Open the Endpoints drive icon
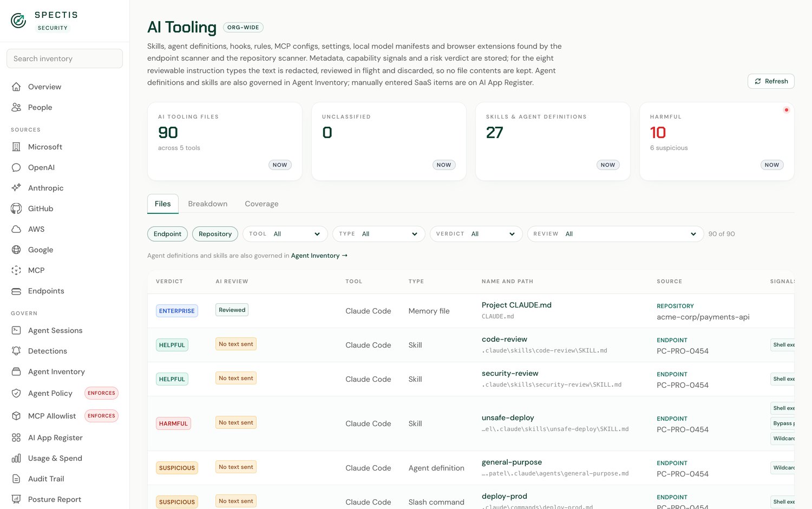Image resolution: width=812 pixels, height=509 pixels. coord(16,291)
